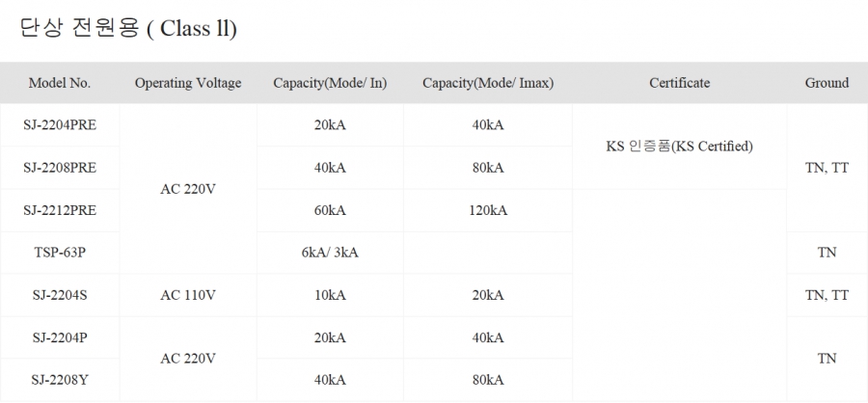868x403 pixels.
Task: Select the 'Operating Voltage' column header
Action: [x=188, y=83]
